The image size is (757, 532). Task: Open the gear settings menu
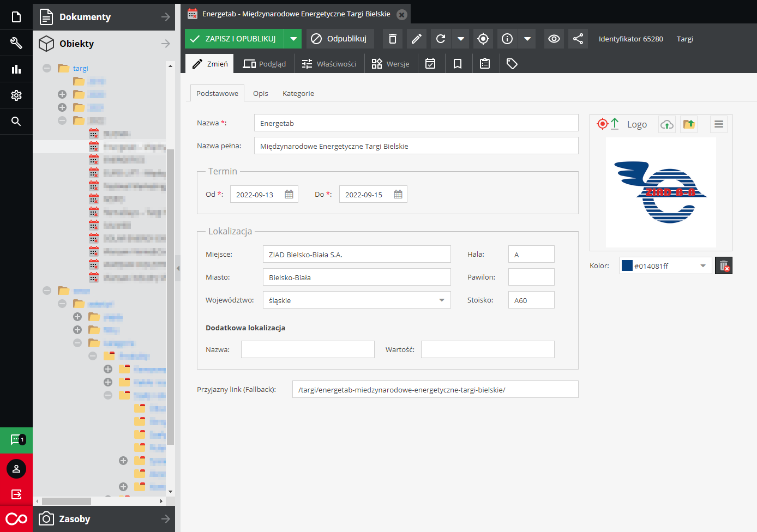coord(16,95)
